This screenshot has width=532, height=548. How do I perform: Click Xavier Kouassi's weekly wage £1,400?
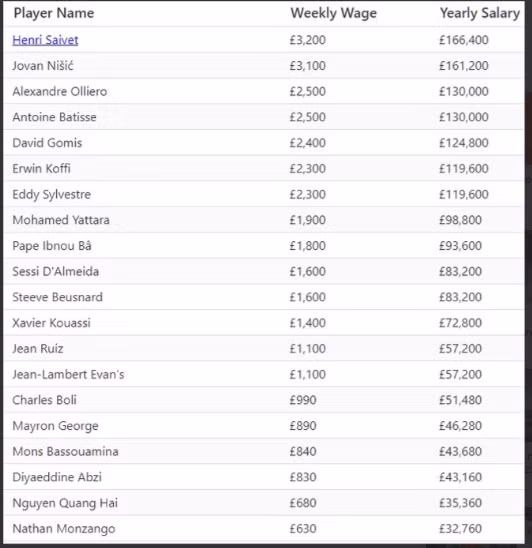[x=308, y=323]
